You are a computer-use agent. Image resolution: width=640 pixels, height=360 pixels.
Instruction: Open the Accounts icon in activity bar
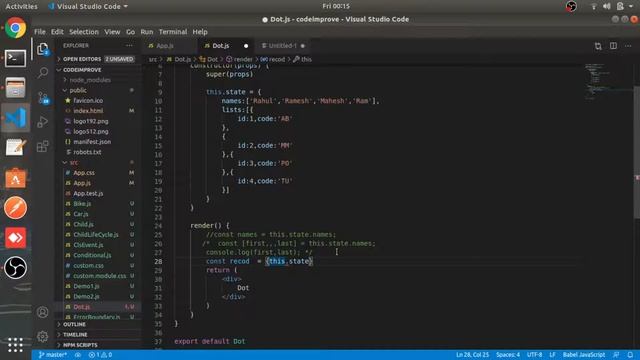pyautogui.click(x=42, y=312)
